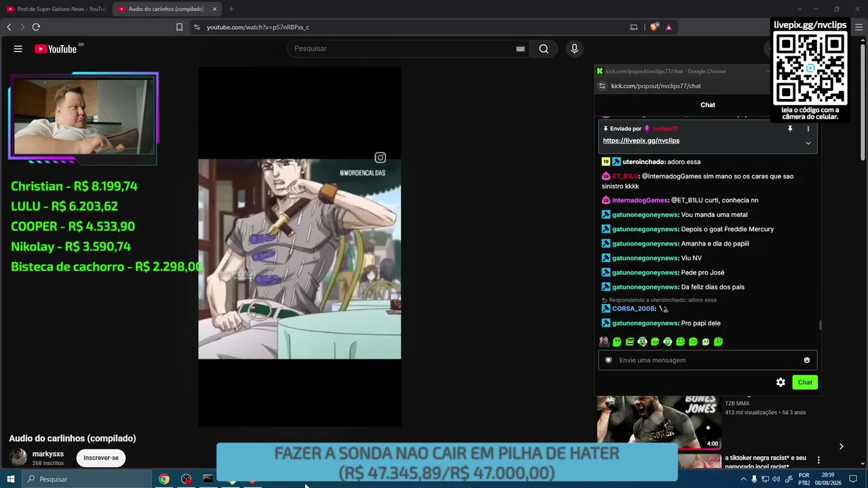Insert the first quick emote in chat
This screenshot has width=868, height=488.
[x=604, y=342]
